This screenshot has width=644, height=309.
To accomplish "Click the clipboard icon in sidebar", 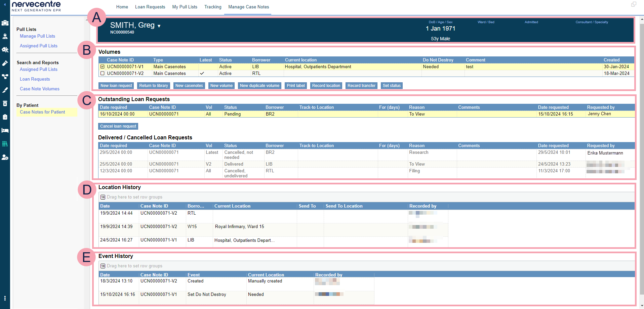I will point(5,117).
